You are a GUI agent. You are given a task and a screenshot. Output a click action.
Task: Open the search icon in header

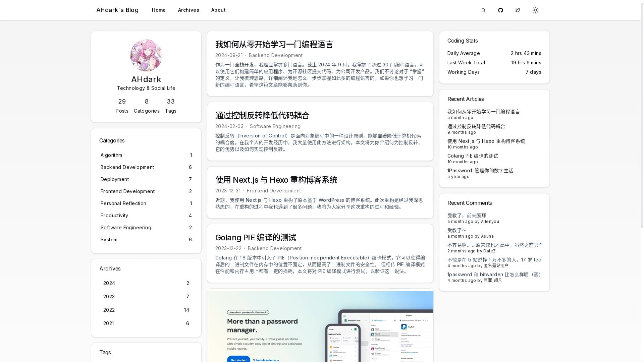[x=483, y=10]
